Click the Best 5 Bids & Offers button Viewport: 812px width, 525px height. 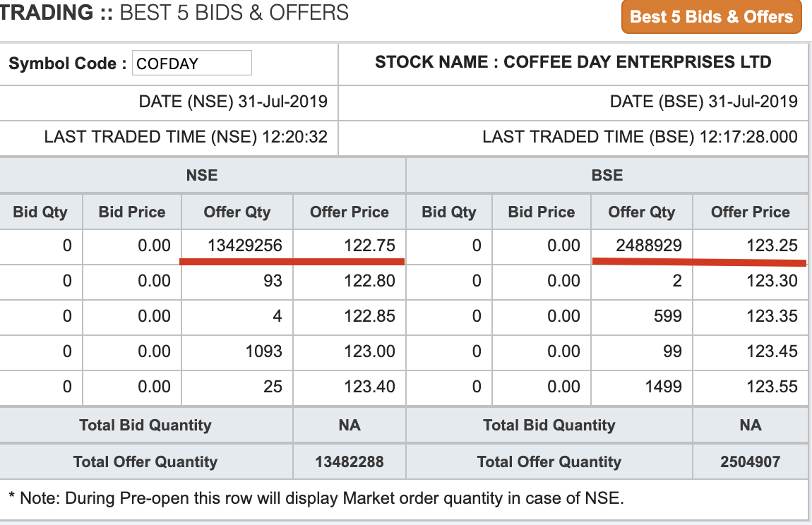711,17
